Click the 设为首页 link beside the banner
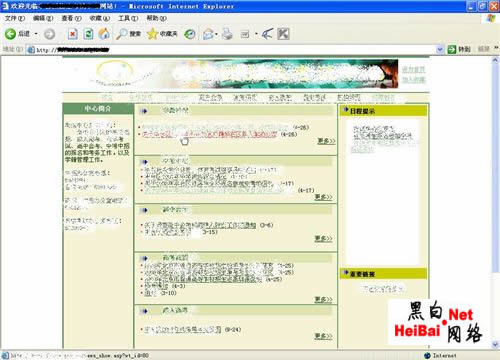 pos(413,69)
